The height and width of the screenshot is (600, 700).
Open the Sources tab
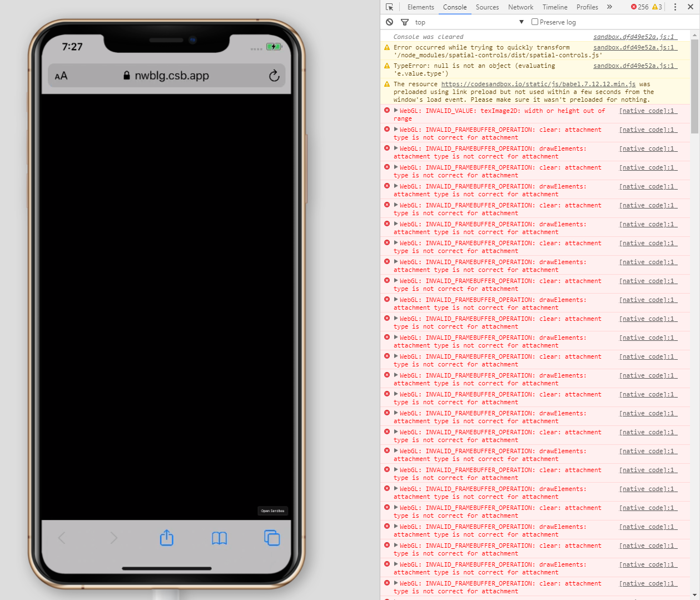click(x=487, y=7)
